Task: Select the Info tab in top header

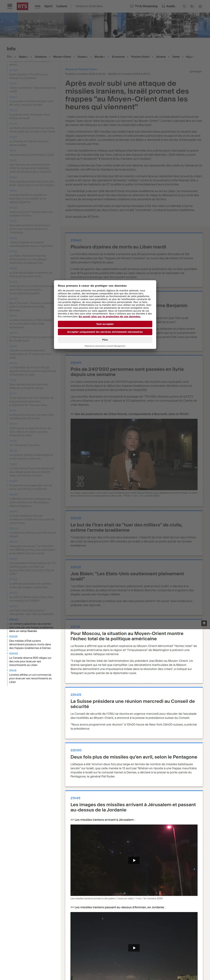Action: 38,6
